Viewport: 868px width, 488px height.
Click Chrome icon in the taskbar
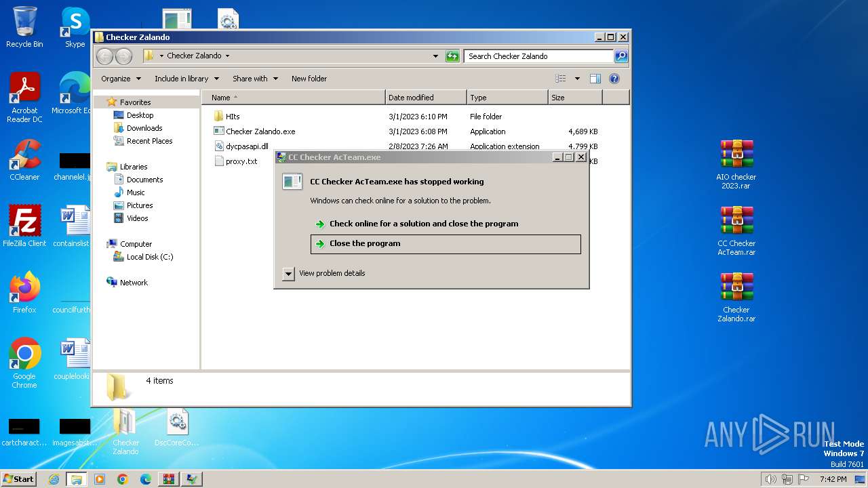click(x=123, y=479)
